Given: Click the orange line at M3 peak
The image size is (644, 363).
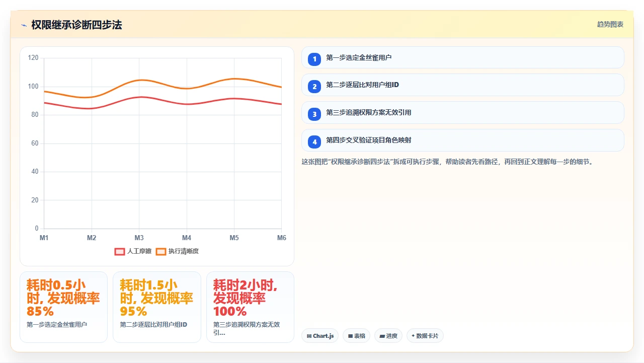Looking at the screenshot, I should [140, 80].
